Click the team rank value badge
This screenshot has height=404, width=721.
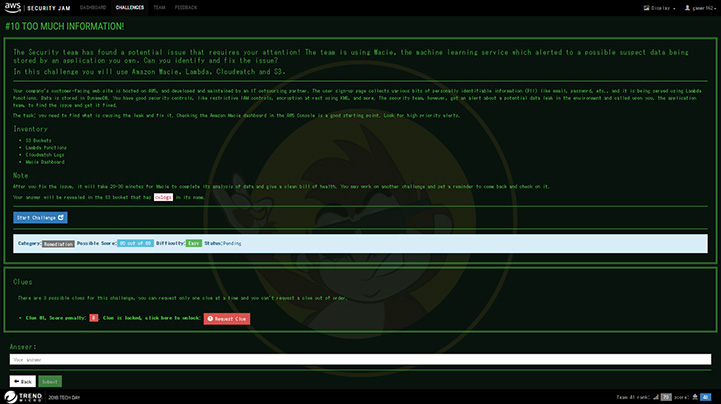(666, 397)
